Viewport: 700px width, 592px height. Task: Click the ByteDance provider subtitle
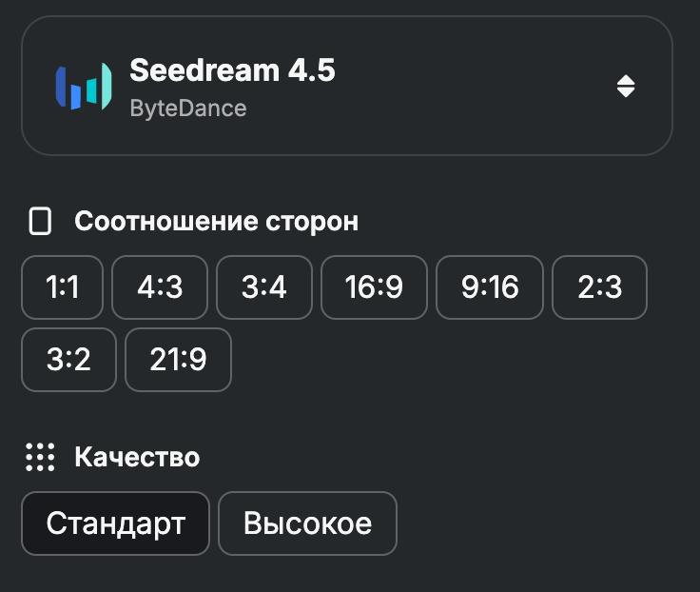click(x=188, y=108)
